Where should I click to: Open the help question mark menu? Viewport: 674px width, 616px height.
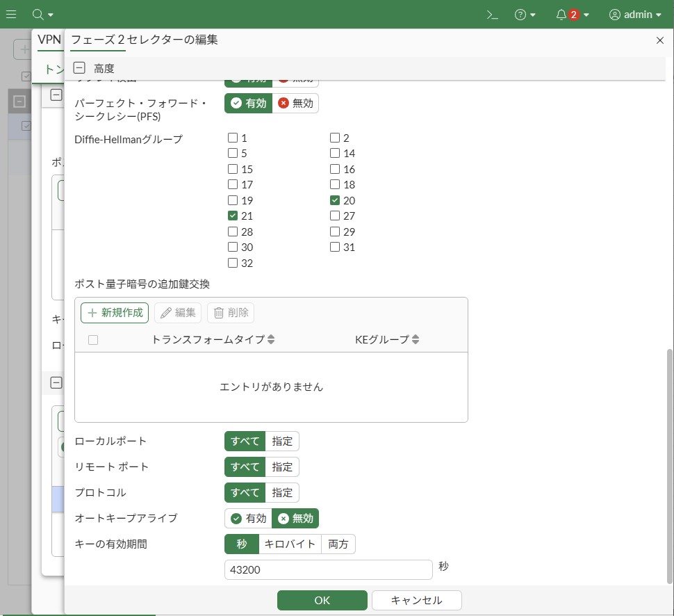[520, 15]
